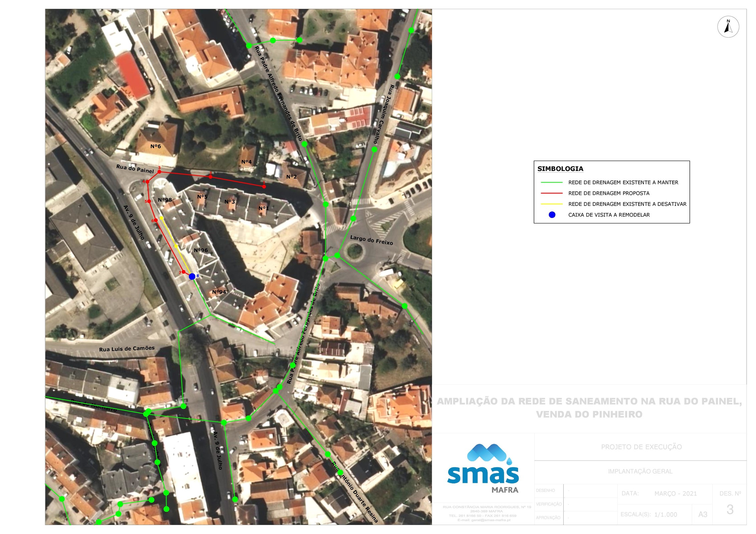This screenshot has width=756, height=534.
Task: Click the IMPLANTAÇÃO GERAL title cell
Action: click(640, 471)
